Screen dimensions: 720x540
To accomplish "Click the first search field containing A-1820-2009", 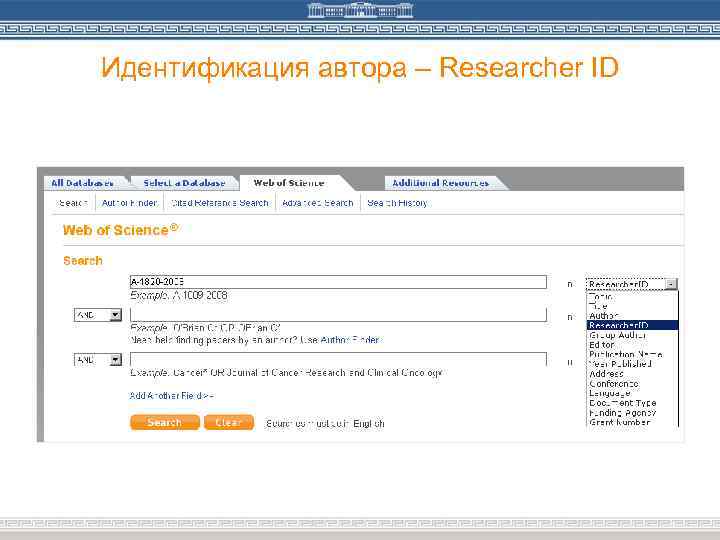I will click(x=338, y=282).
